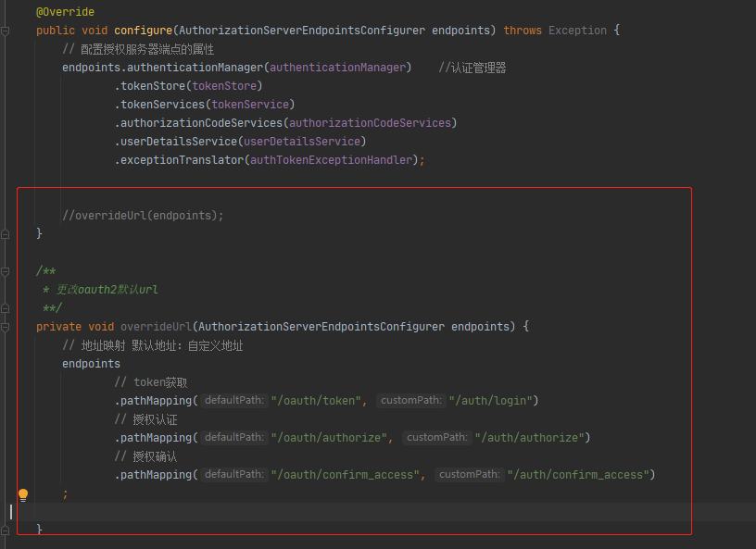Click the customPath hint before "/auth/confirm_access"
The height and width of the screenshot is (549, 756).
(469, 475)
